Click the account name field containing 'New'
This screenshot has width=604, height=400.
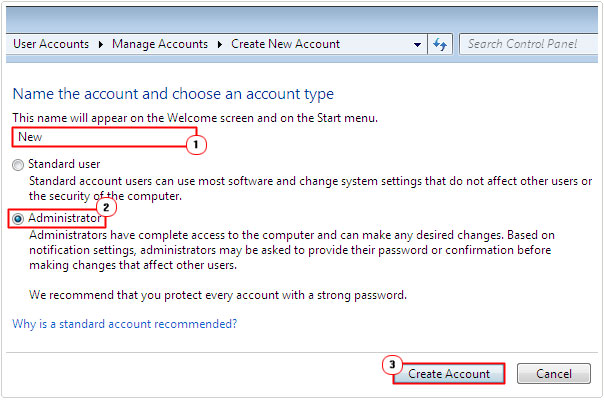point(104,137)
